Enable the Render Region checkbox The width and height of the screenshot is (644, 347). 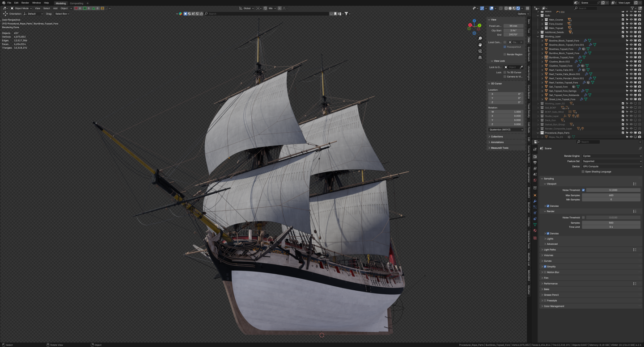pos(505,54)
